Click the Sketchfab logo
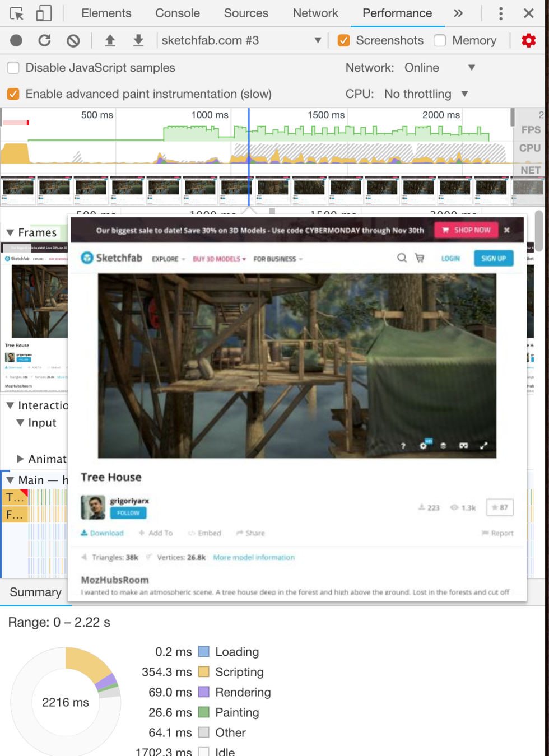 coord(111,258)
